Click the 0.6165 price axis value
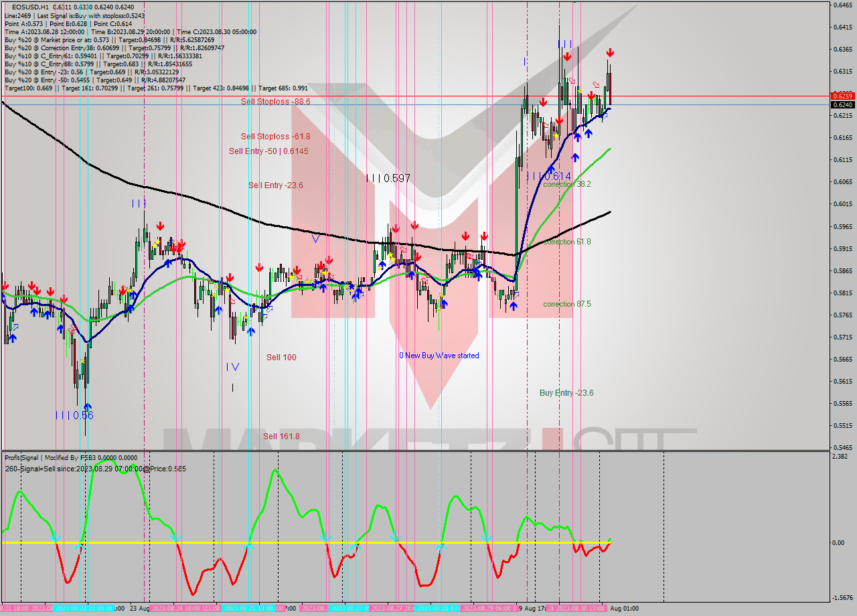 pos(843,137)
